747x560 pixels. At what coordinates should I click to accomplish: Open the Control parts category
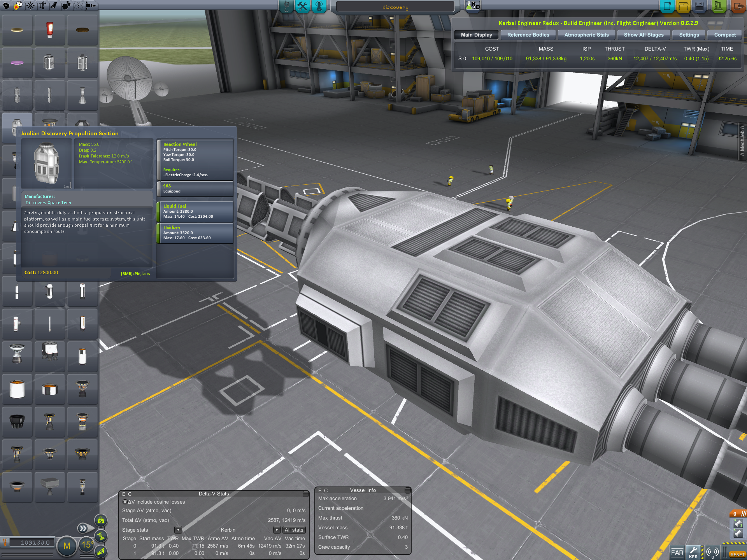[x=30, y=5]
